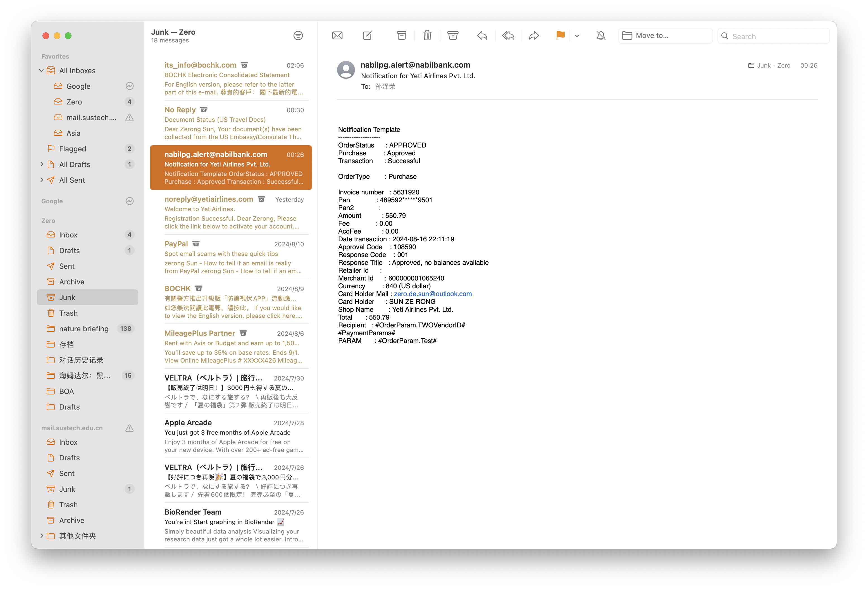This screenshot has height=590, width=868.
Task: Collapse the All Inboxes group
Action: point(41,71)
